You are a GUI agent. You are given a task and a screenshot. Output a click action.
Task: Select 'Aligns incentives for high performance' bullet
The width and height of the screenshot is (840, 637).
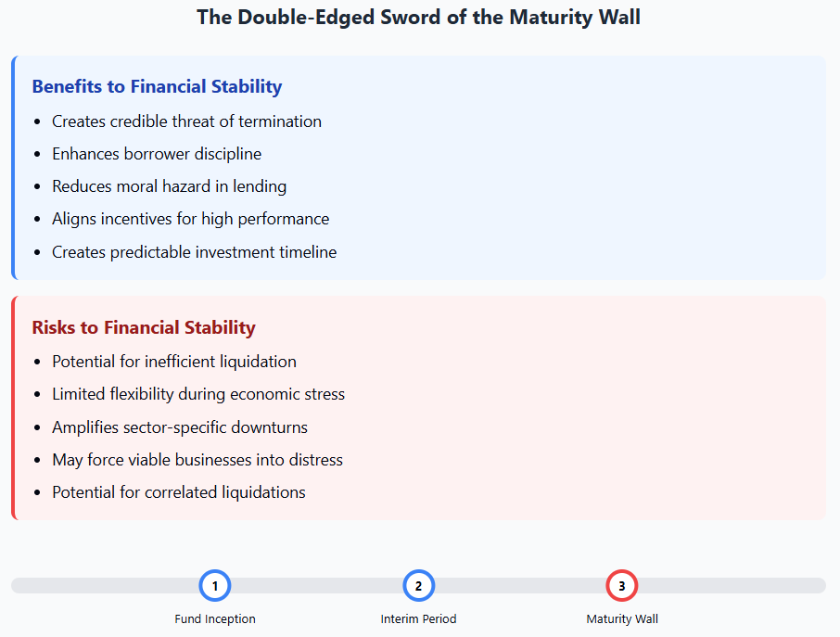(x=190, y=219)
